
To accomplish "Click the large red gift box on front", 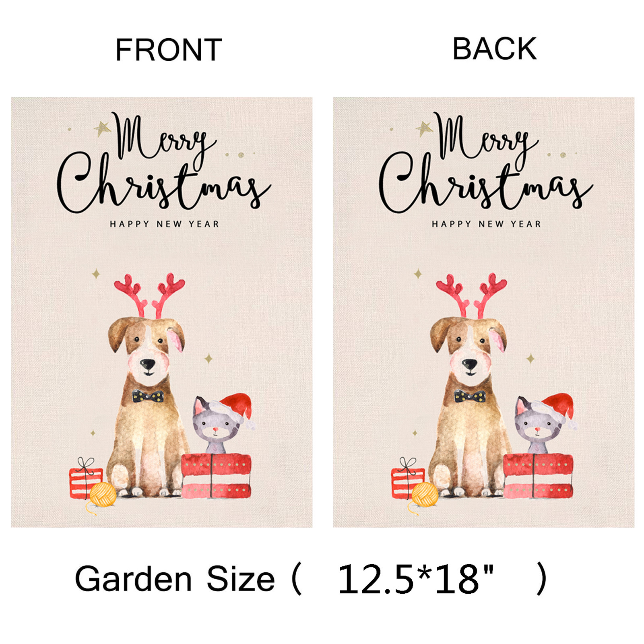I will tap(216, 476).
